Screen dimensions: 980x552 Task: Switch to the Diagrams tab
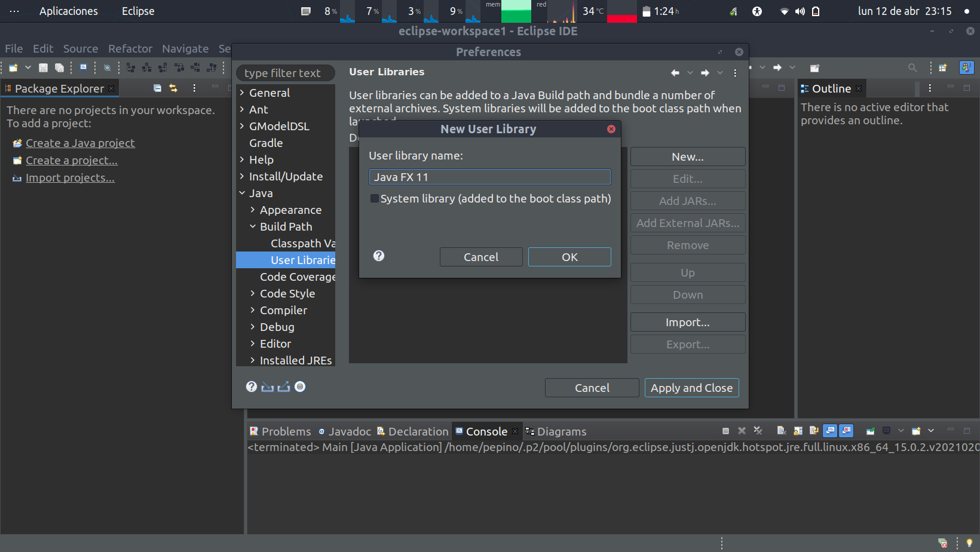556,431
